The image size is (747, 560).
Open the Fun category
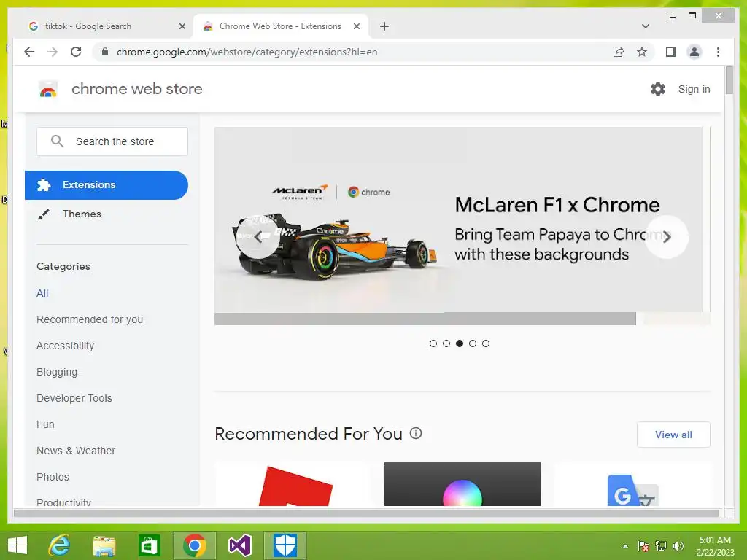tap(45, 424)
